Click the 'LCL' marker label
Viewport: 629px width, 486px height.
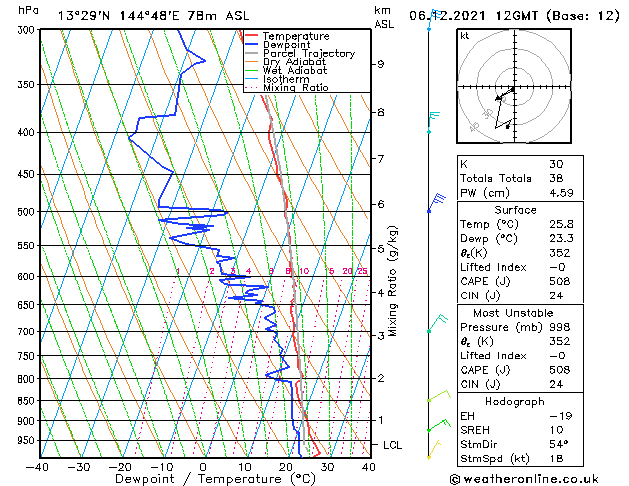tap(392, 445)
